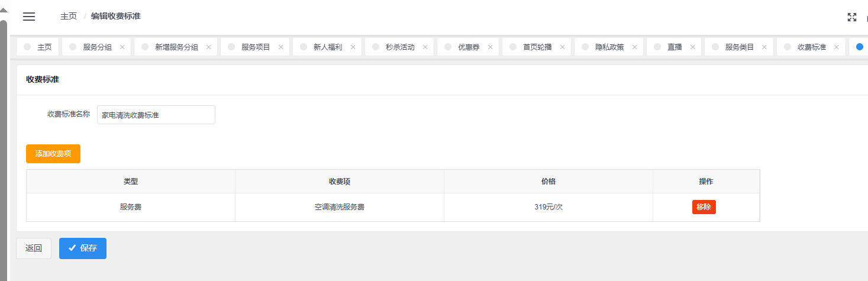Screen dimensions: 868x281
Task: Close the 优惠券 tab
Action: (x=490, y=47)
